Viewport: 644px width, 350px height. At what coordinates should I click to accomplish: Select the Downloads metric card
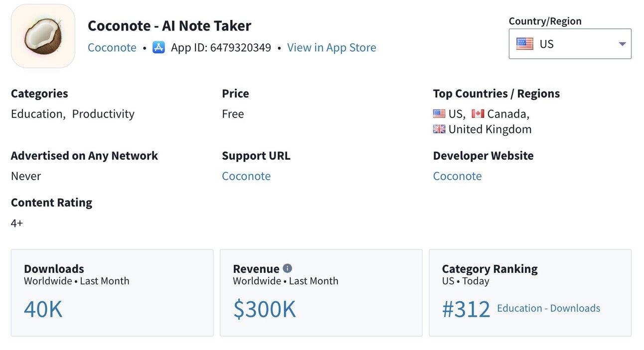[x=112, y=293]
